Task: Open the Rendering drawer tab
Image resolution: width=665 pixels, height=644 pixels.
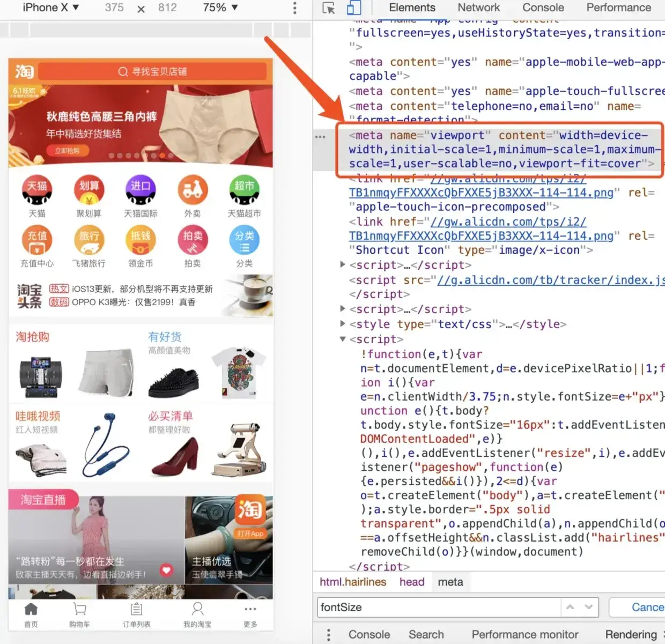Action: 631,634
